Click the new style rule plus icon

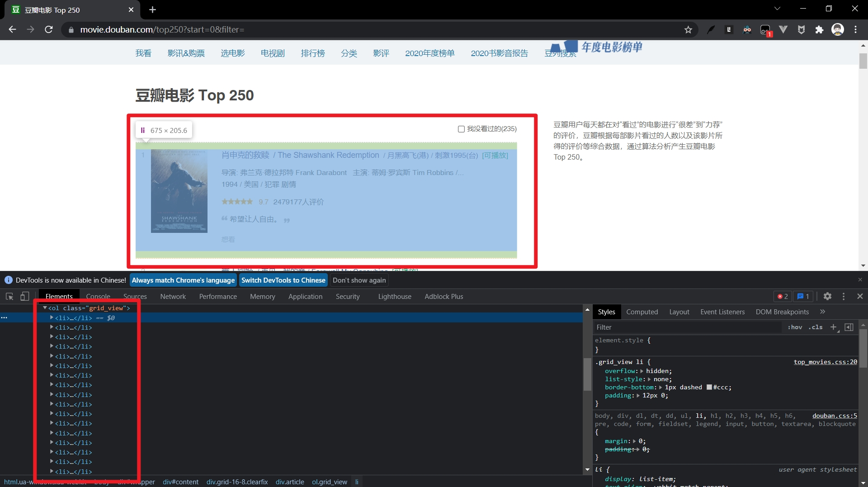pyautogui.click(x=834, y=327)
